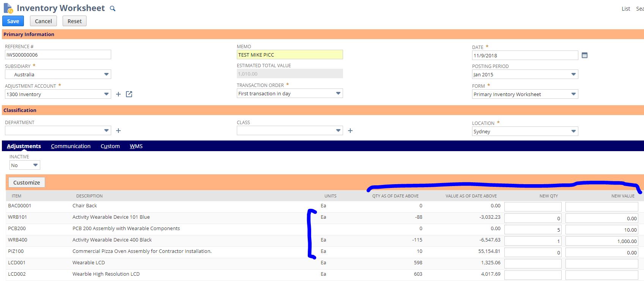Viewport: 644px width, 281px height.
Task: Click the Inventory Worksheet document icon
Action: (x=8, y=8)
